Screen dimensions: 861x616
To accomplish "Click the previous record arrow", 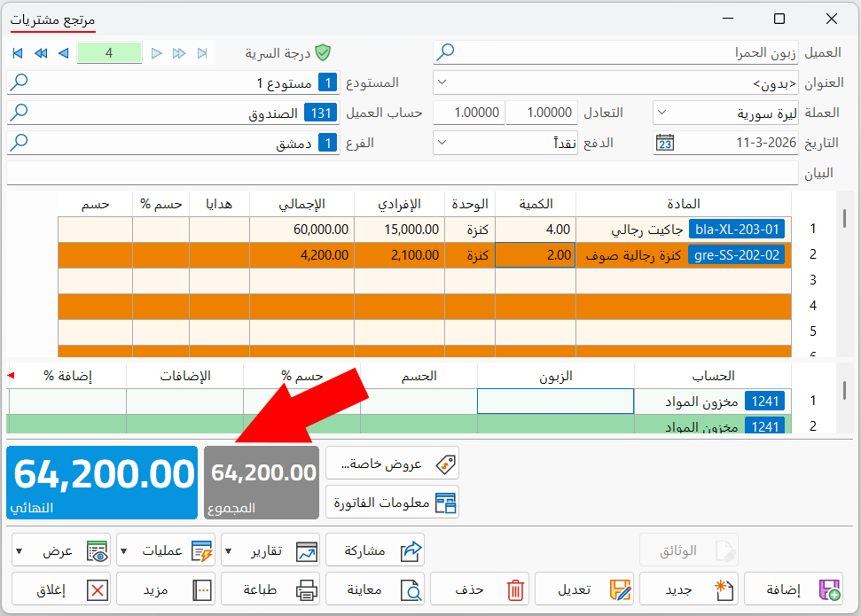I will click(64, 53).
